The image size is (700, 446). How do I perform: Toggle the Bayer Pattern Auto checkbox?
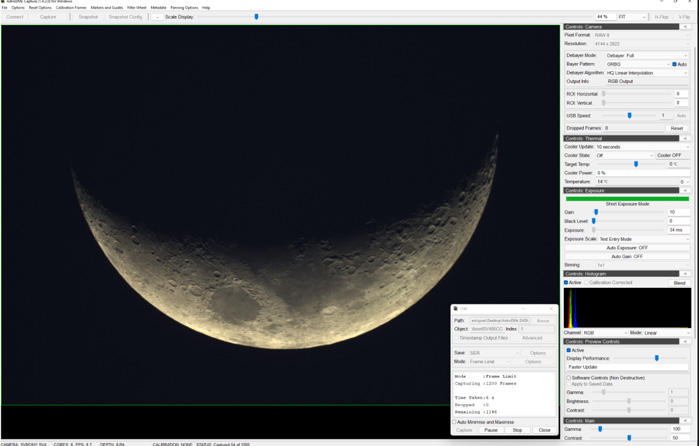click(x=674, y=64)
